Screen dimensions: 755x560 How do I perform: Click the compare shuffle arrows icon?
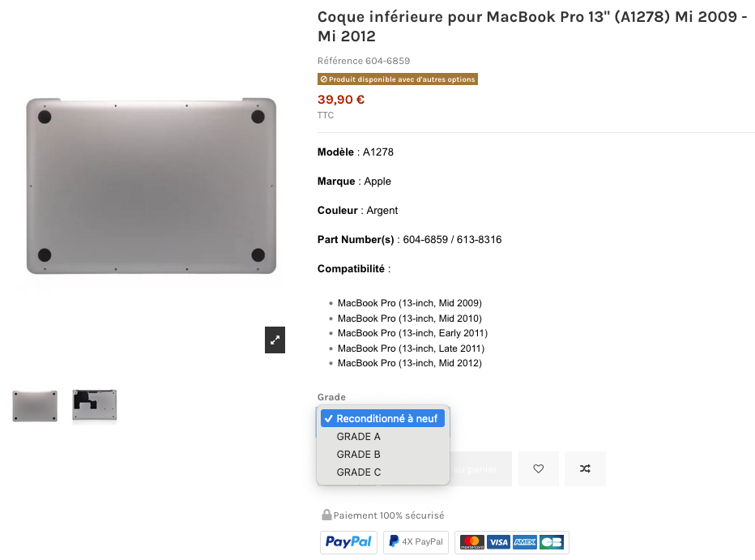coord(585,468)
